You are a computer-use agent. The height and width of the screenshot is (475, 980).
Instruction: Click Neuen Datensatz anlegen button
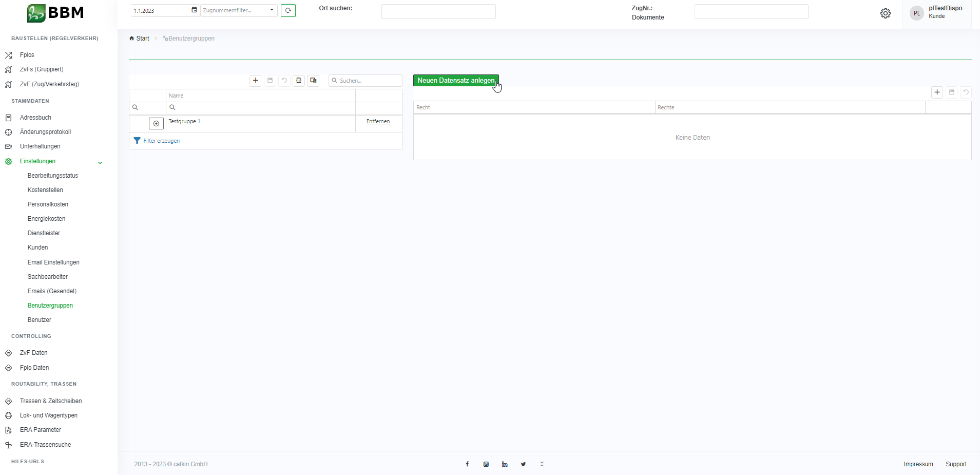click(455, 81)
